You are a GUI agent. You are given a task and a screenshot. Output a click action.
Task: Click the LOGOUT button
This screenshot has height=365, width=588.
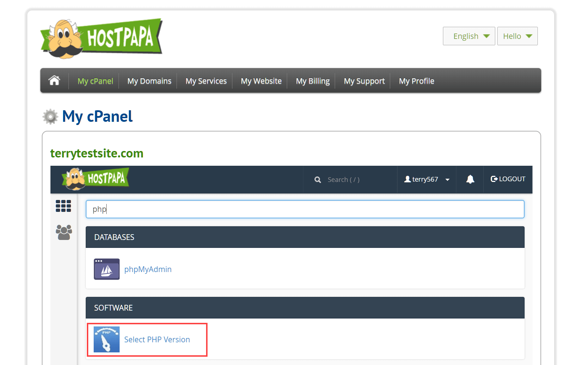(508, 179)
